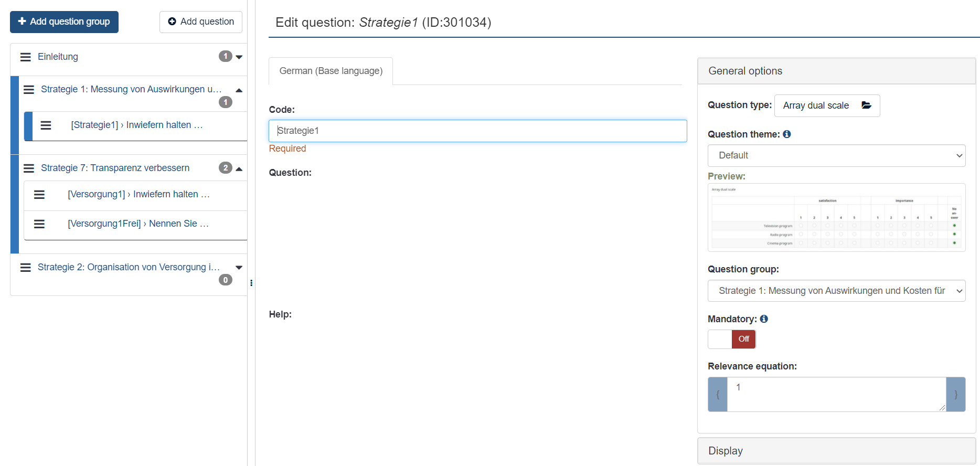Screen dimensions: 980x466
Task: Open the Question theme dropdown
Action: 836,156
